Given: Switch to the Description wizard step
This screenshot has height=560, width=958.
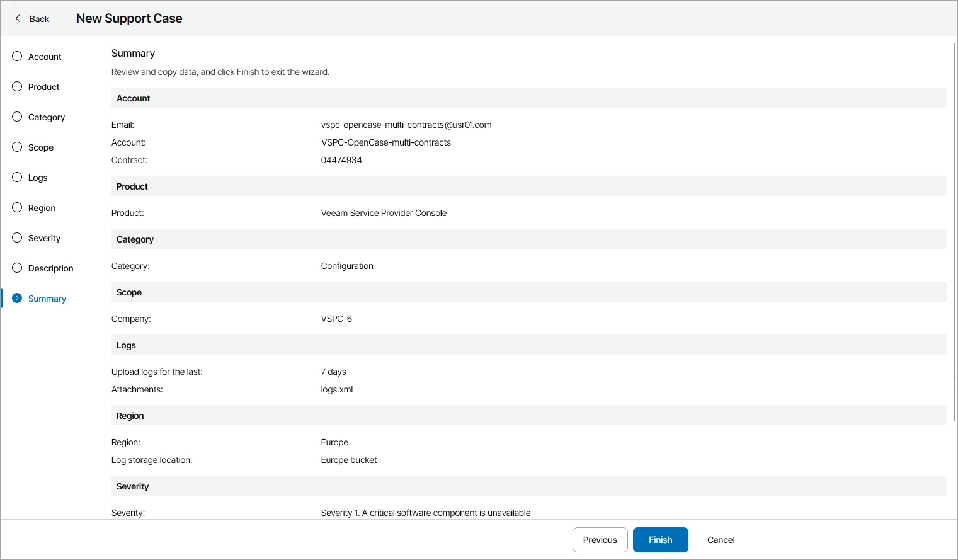Looking at the screenshot, I should tap(50, 268).
